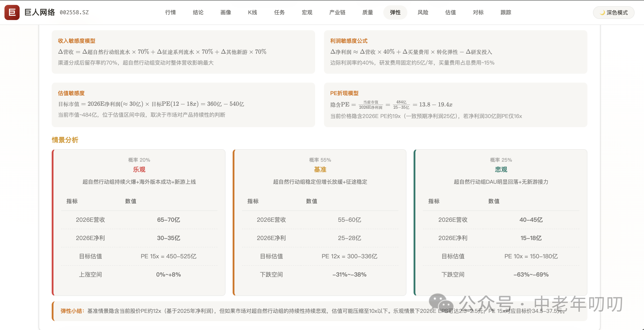The height and width of the screenshot is (330, 644).
Task: Click the 弹性小结 summary label
Action: pyautogui.click(x=72, y=311)
